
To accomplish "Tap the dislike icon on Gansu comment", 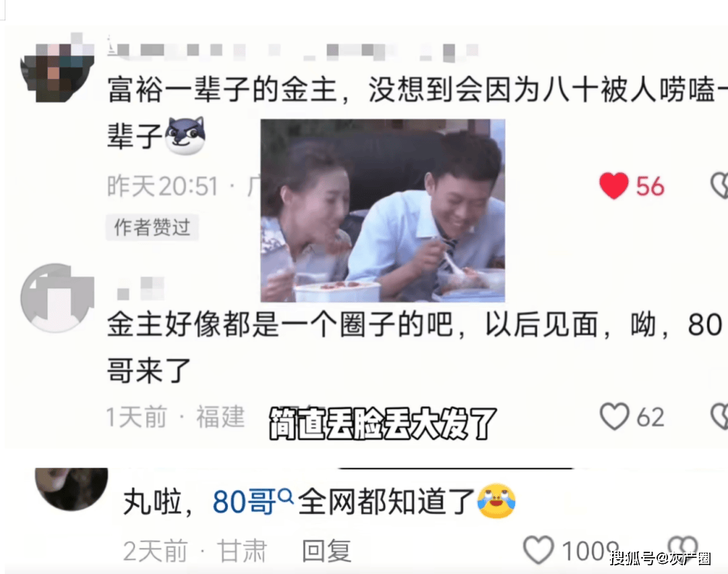I will 683,546.
